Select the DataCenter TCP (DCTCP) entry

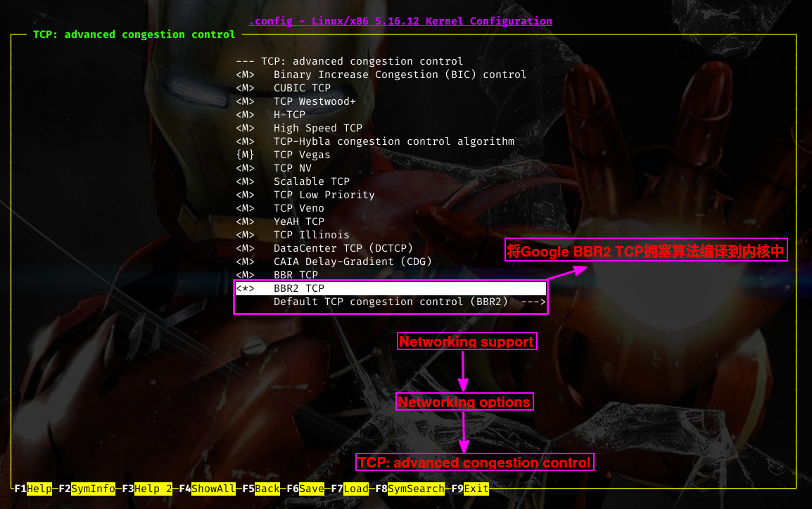[343, 248]
